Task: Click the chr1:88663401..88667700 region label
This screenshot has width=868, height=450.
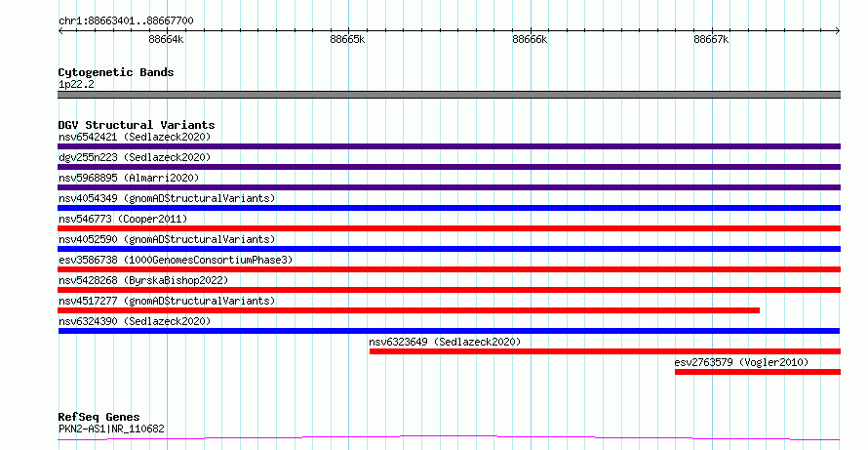Action: (x=126, y=21)
